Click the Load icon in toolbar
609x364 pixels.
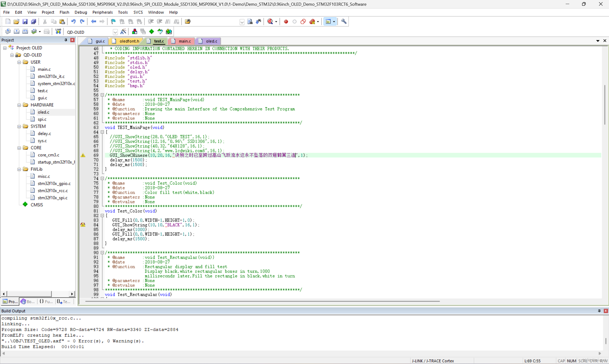[x=58, y=31]
